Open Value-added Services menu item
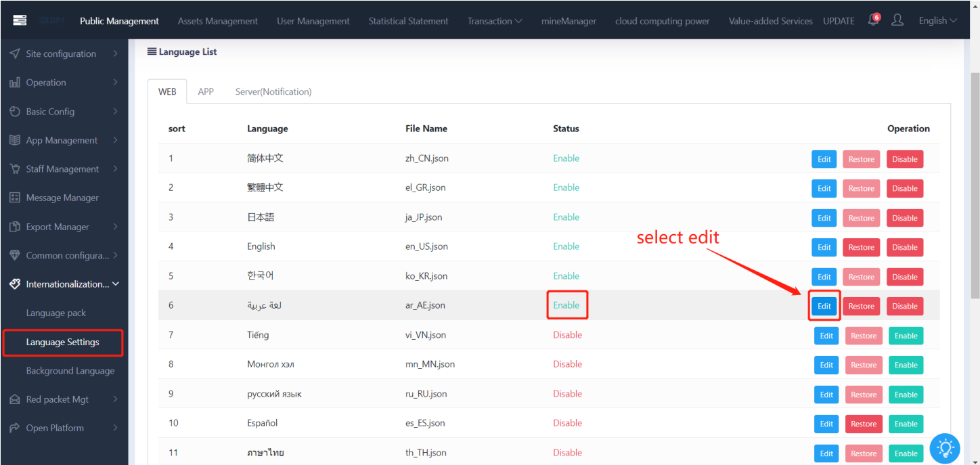This screenshot has height=465, width=980. (x=771, y=21)
